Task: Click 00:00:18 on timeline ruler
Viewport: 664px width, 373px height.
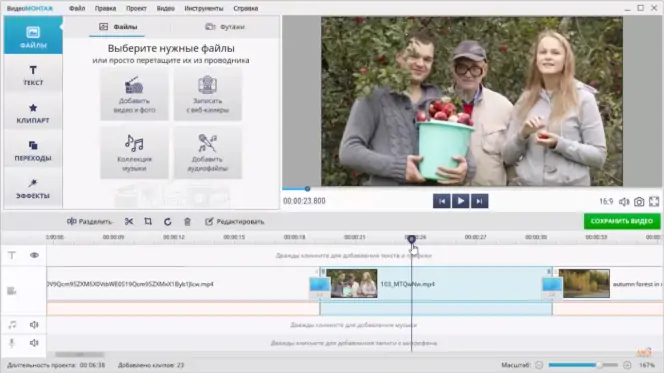Action: point(294,237)
